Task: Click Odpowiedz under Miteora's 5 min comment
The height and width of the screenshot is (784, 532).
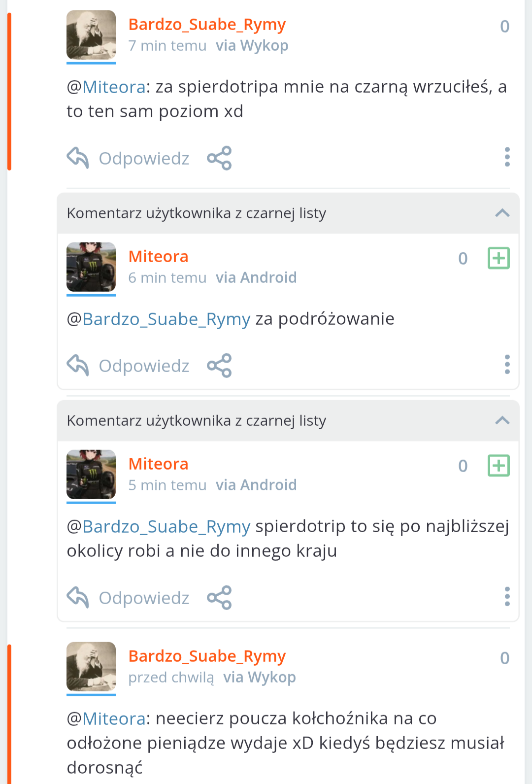Action: click(144, 598)
